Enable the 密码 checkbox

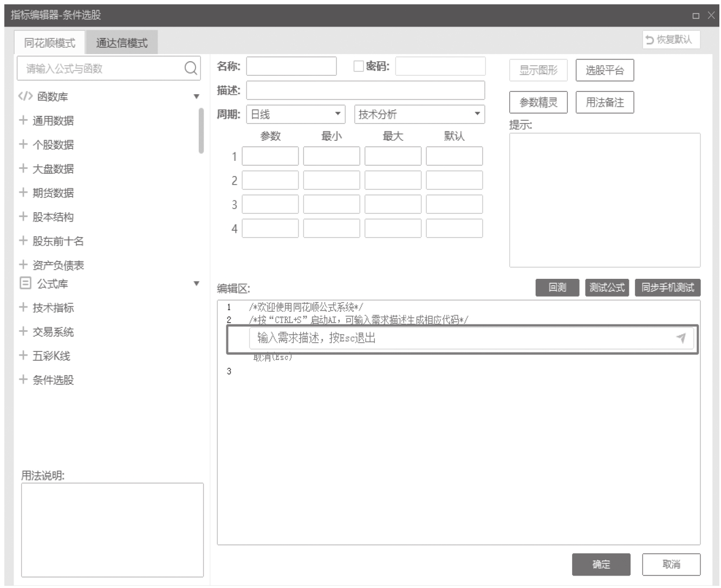click(x=358, y=66)
